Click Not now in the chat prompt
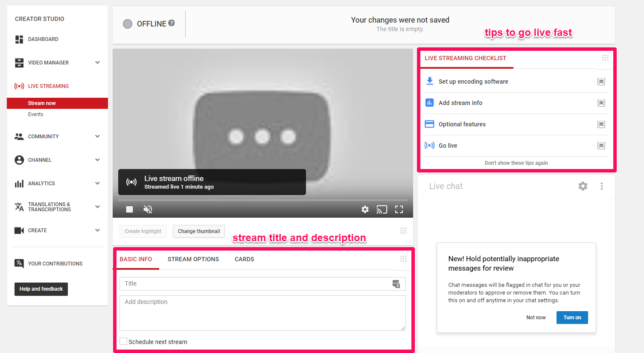 coord(536,318)
